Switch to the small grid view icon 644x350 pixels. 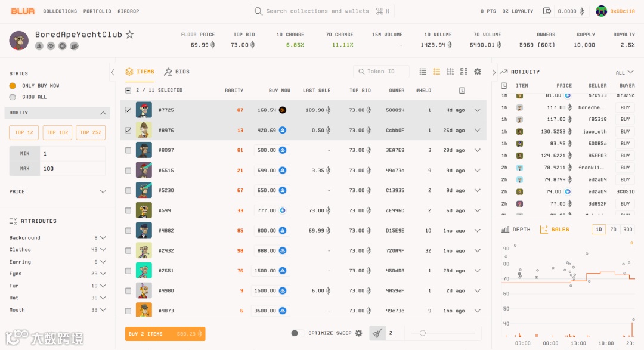(x=450, y=72)
